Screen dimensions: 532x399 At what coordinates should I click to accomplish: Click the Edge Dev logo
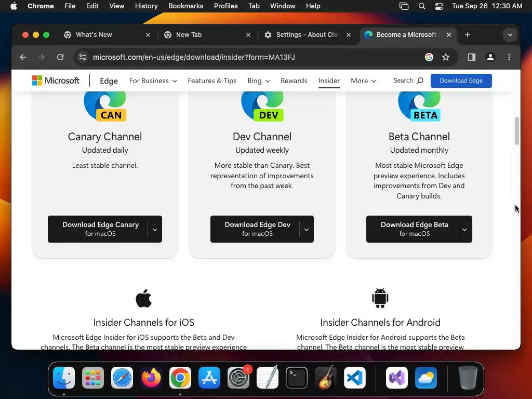pos(262,106)
